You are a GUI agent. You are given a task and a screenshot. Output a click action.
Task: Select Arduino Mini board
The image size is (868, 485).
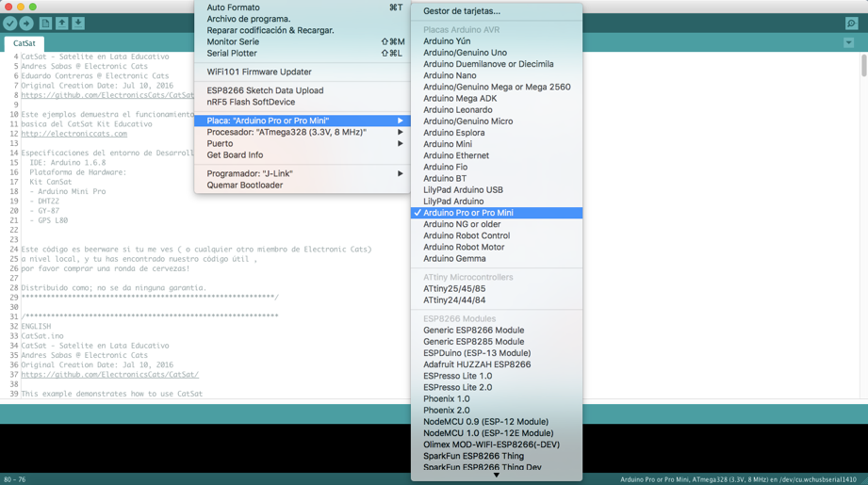497,144
